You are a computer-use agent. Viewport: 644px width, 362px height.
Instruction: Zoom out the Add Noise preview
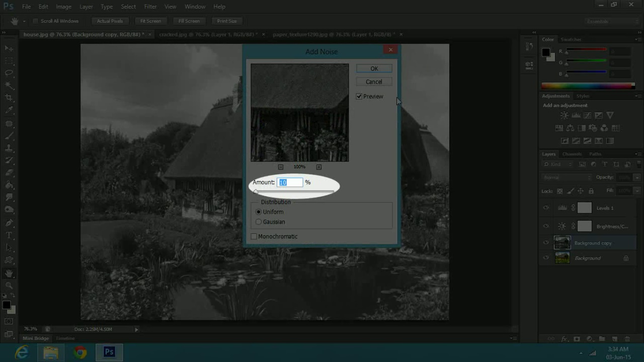coord(281,167)
